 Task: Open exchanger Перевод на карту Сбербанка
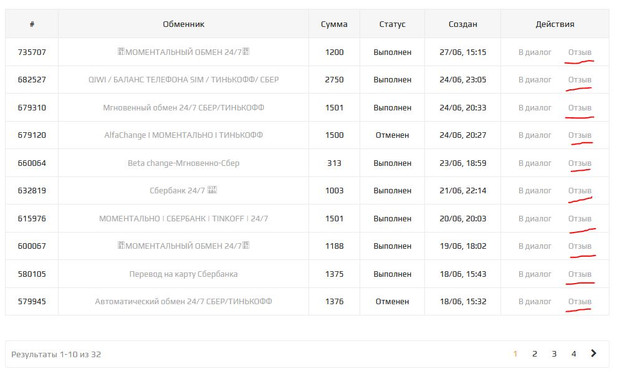183,274
